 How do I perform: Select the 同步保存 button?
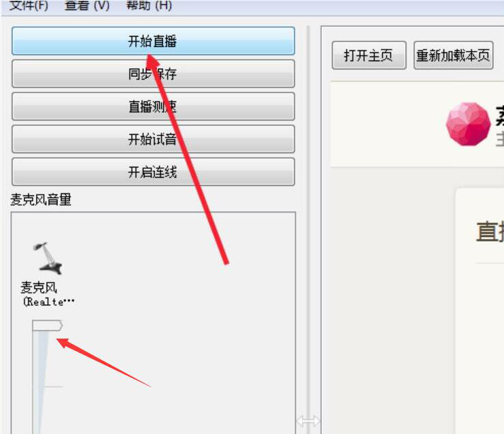click(153, 74)
